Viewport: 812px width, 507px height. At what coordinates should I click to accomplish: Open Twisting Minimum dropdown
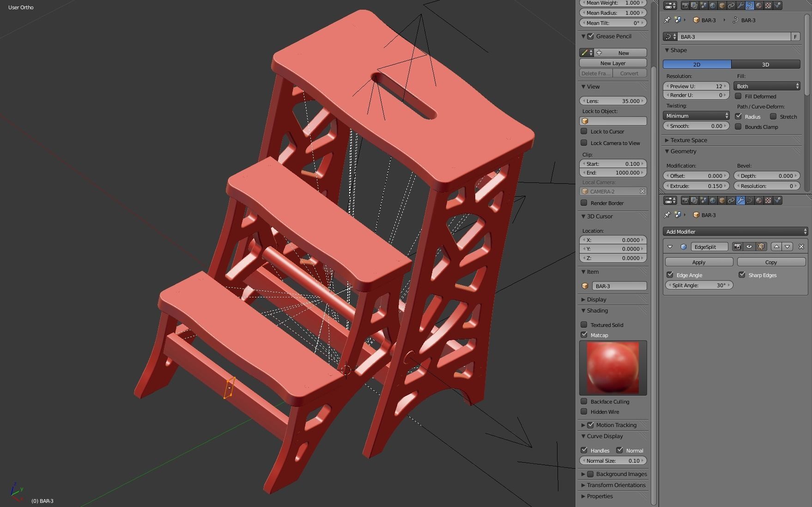click(696, 116)
